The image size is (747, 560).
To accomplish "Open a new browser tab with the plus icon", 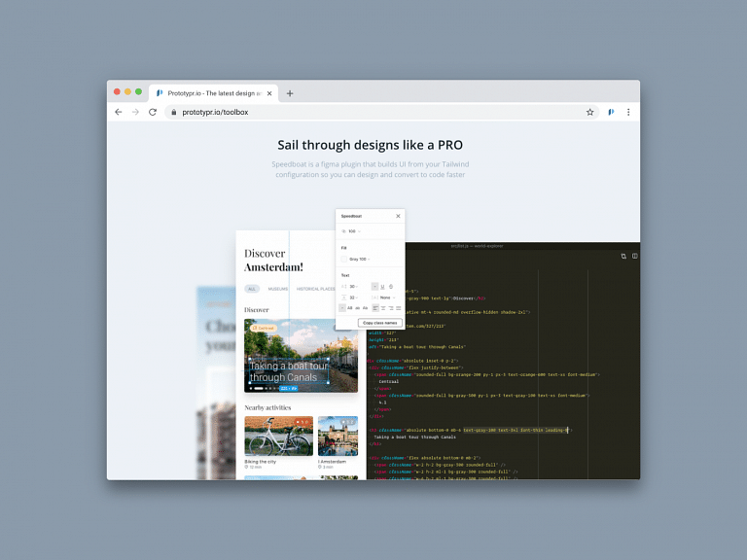I will (x=290, y=93).
